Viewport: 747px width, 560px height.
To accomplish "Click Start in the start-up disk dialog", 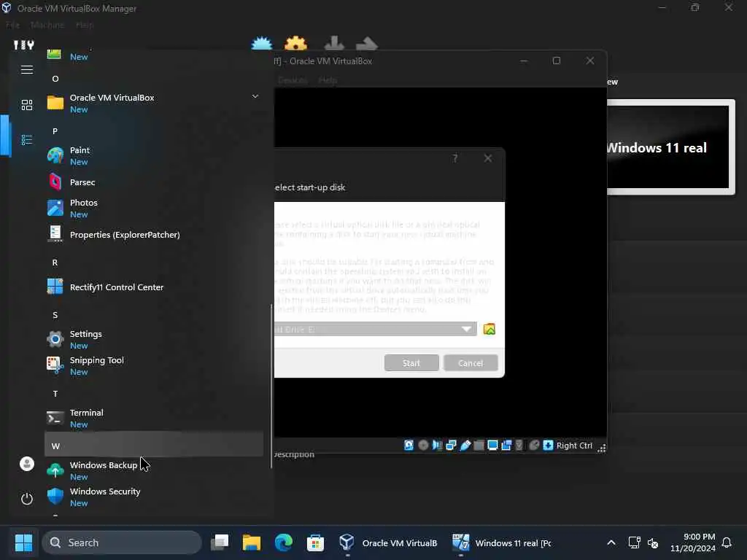I will [411, 363].
